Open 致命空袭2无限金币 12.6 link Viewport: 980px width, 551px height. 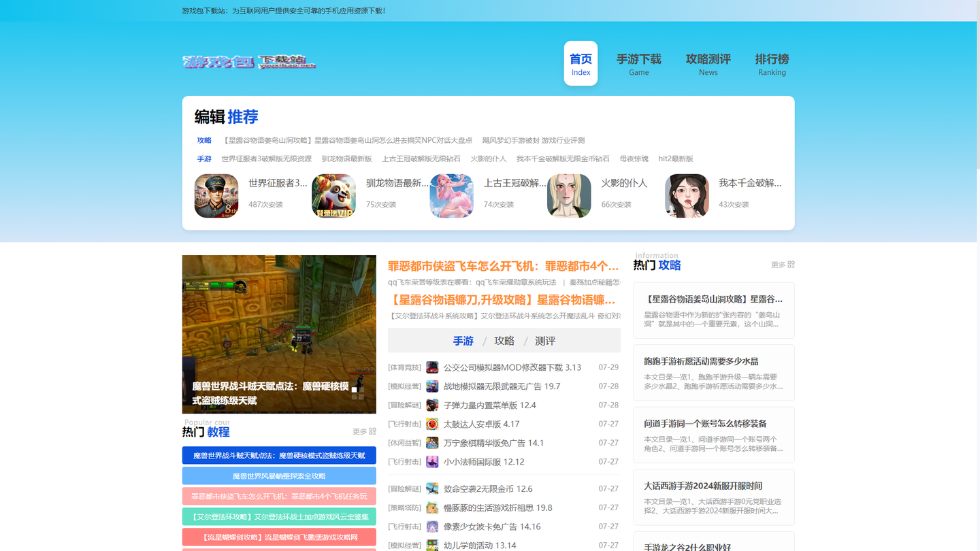488,488
